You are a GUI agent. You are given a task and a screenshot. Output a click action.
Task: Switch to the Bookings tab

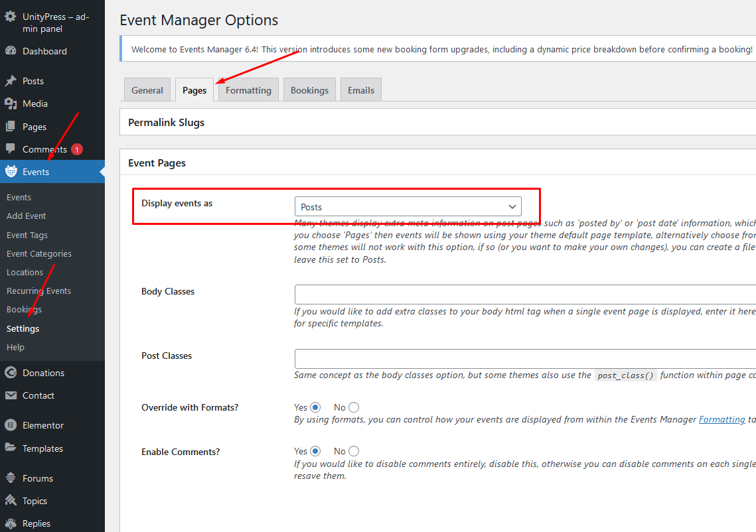click(x=309, y=90)
